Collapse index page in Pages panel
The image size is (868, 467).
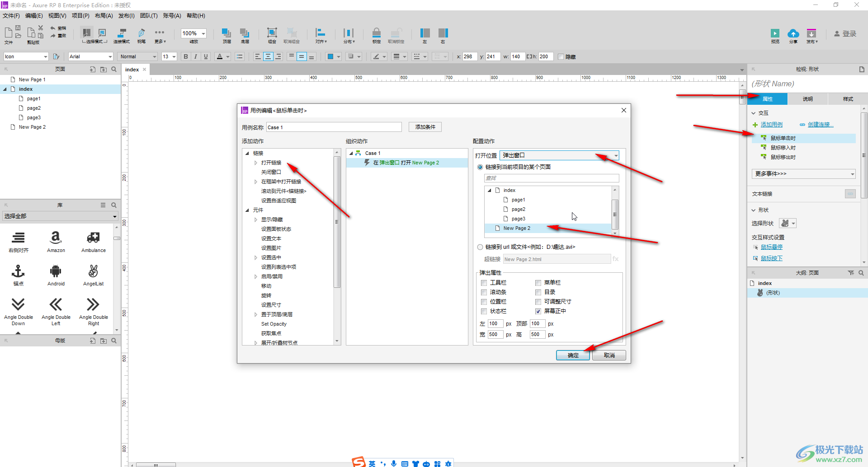pyautogui.click(x=5, y=89)
